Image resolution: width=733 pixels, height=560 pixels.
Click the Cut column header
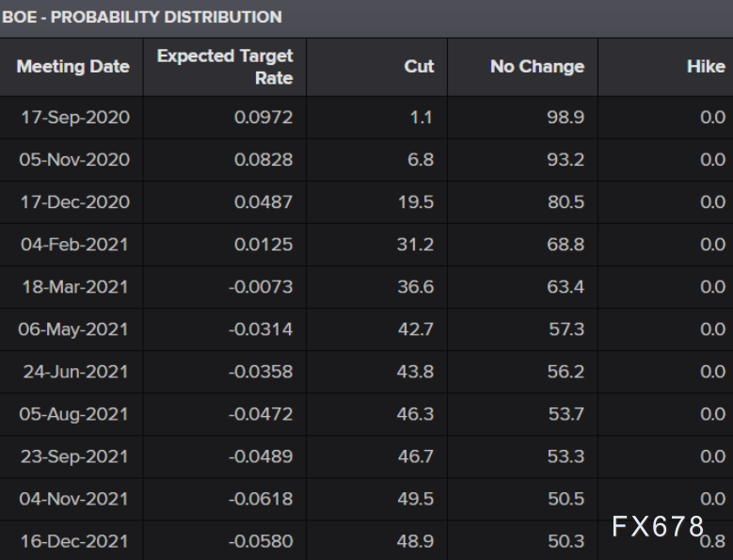coord(419,67)
